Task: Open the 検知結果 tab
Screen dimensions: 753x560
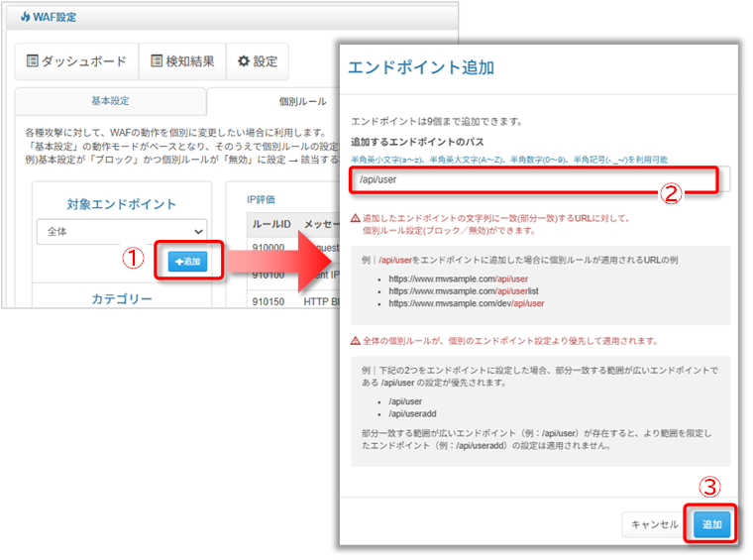Action: click(x=182, y=61)
